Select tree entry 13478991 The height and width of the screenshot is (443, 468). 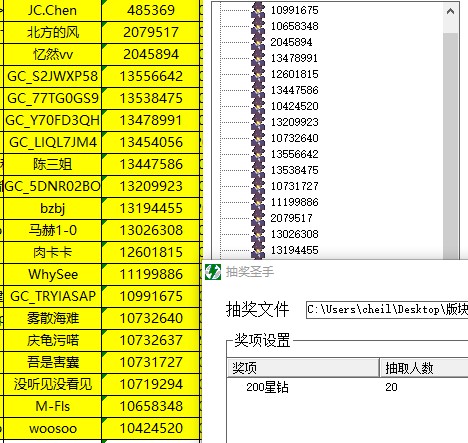coord(294,58)
